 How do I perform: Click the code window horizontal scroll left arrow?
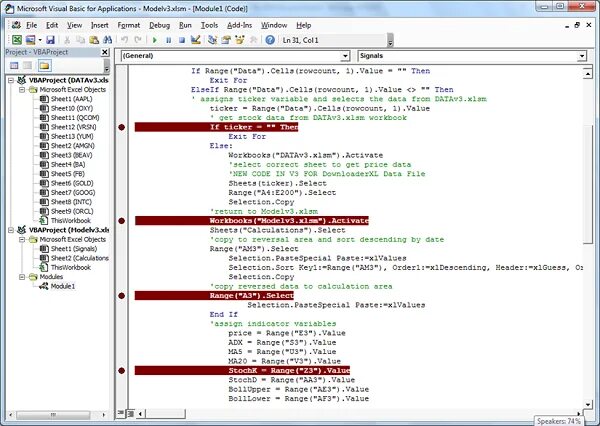[140, 413]
